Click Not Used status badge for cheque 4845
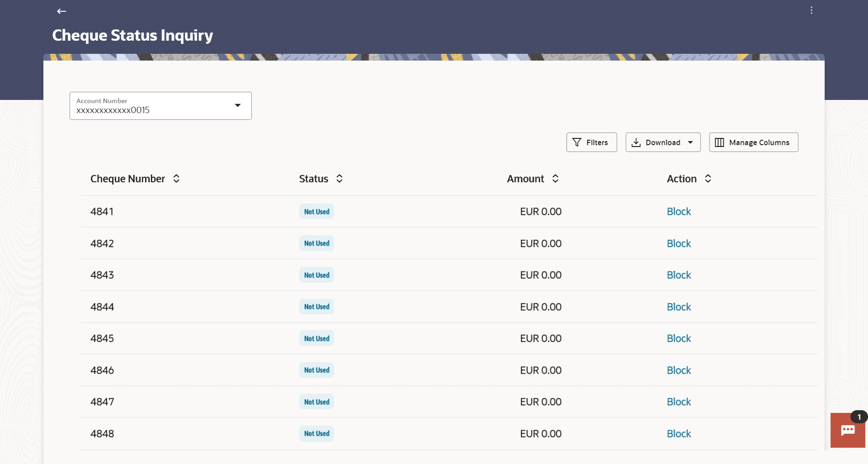This screenshot has width=868, height=464. click(316, 338)
